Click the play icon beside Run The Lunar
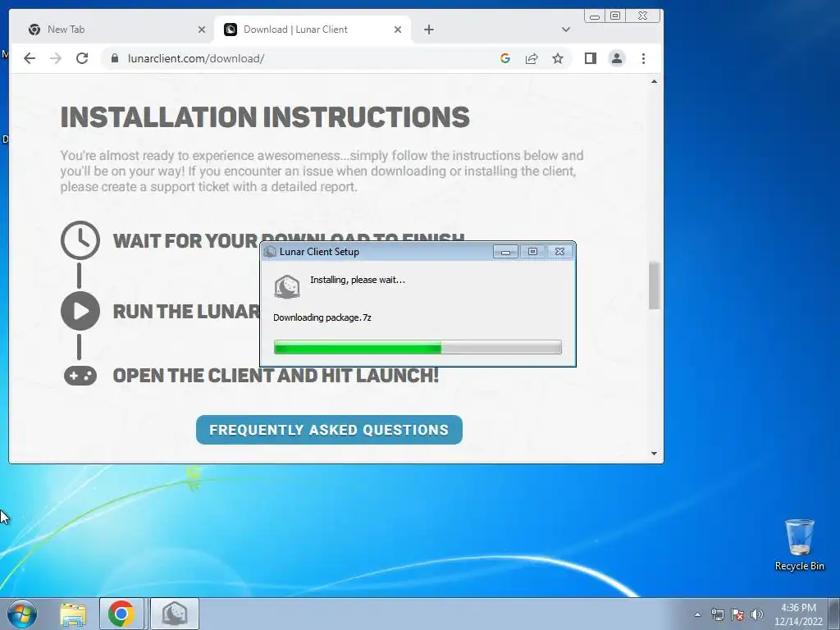 click(x=80, y=311)
